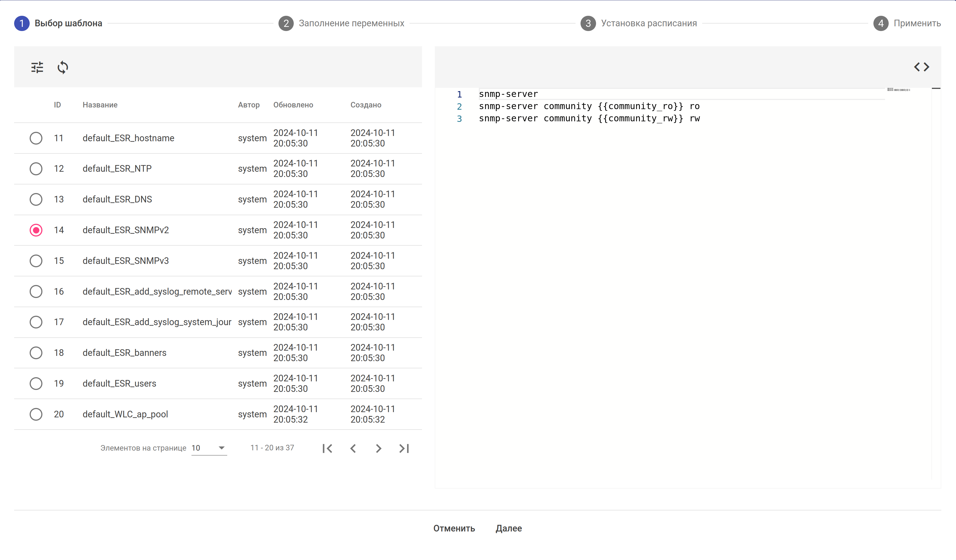Click the step 3 circle icon
Screen dimensions: 956x560
[x=588, y=24]
